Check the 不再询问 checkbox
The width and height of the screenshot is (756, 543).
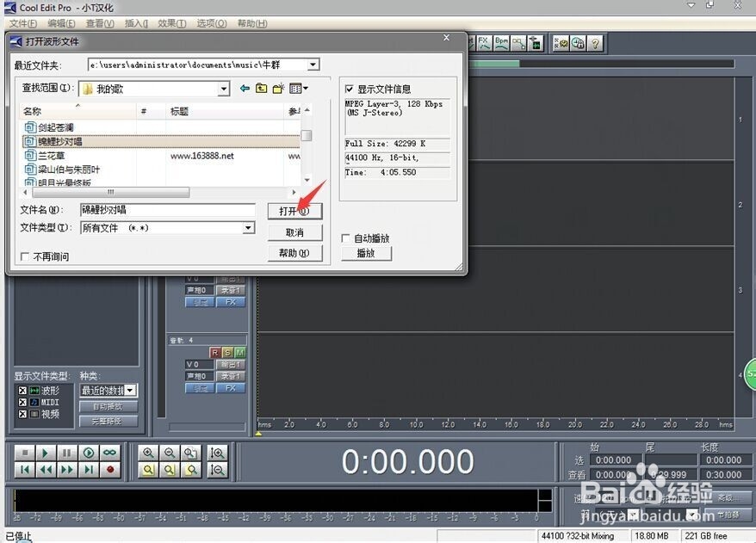[25, 256]
